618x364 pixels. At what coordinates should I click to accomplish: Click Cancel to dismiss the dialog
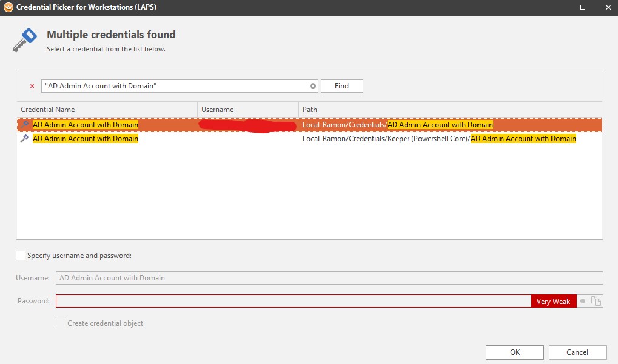577,352
